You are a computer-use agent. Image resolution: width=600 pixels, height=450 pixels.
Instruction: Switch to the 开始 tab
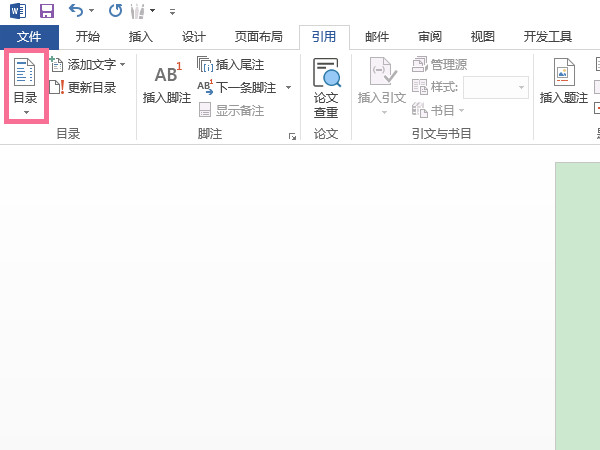tap(88, 37)
